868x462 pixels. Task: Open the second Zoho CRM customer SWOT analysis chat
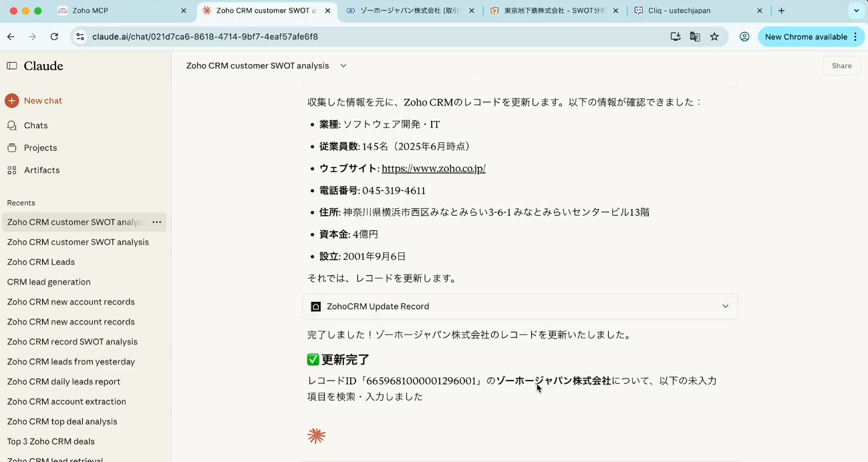click(x=78, y=242)
